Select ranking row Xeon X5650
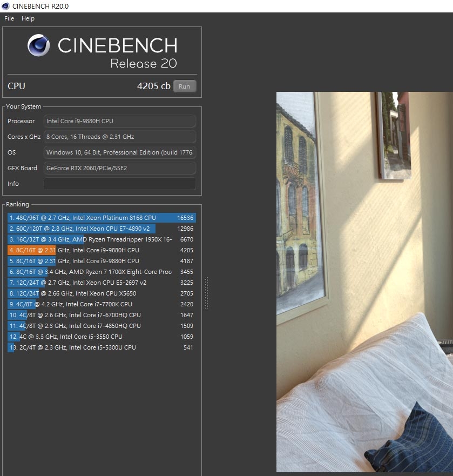The height and width of the screenshot is (476, 453). click(102, 293)
